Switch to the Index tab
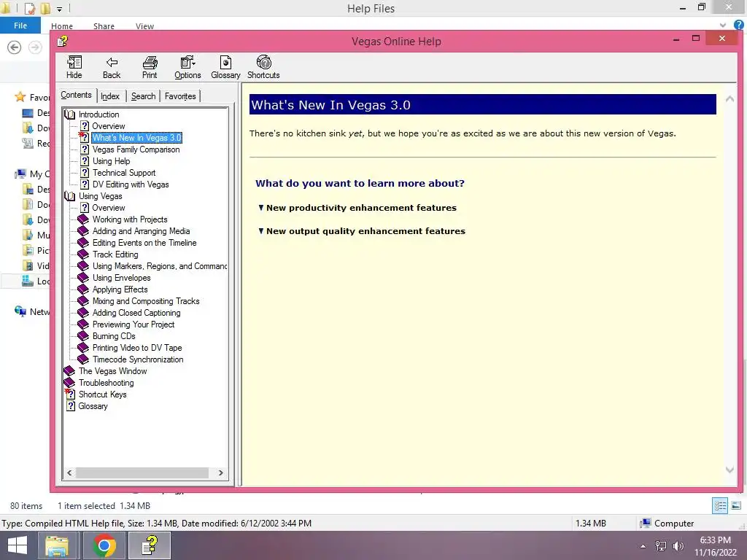This screenshot has height=560, width=747. click(110, 96)
